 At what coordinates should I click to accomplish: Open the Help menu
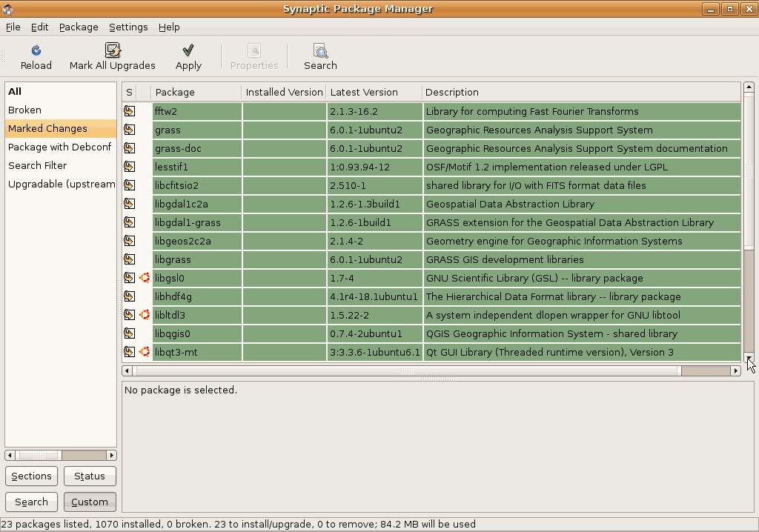click(169, 27)
